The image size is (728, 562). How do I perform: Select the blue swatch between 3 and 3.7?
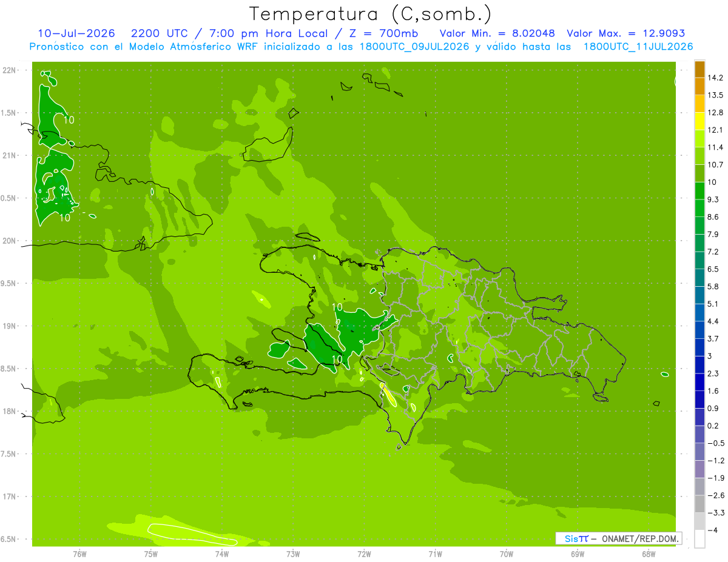(x=699, y=347)
